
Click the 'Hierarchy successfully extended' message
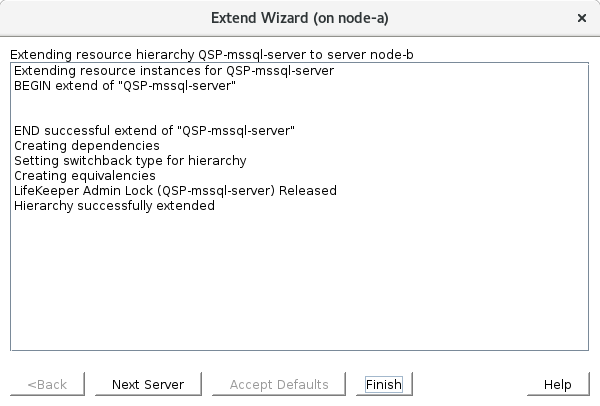(x=114, y=206)
